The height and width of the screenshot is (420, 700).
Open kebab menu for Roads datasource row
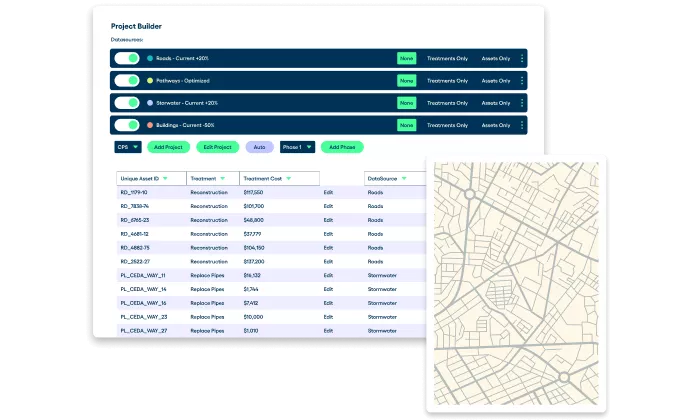(x=522, y=59)
